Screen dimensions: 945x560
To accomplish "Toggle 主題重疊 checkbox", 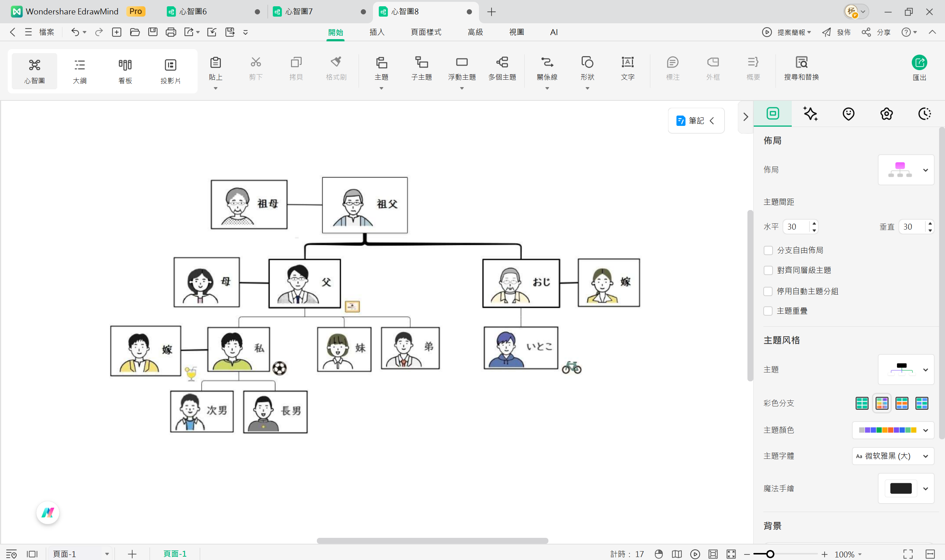I will pos(768,311).
